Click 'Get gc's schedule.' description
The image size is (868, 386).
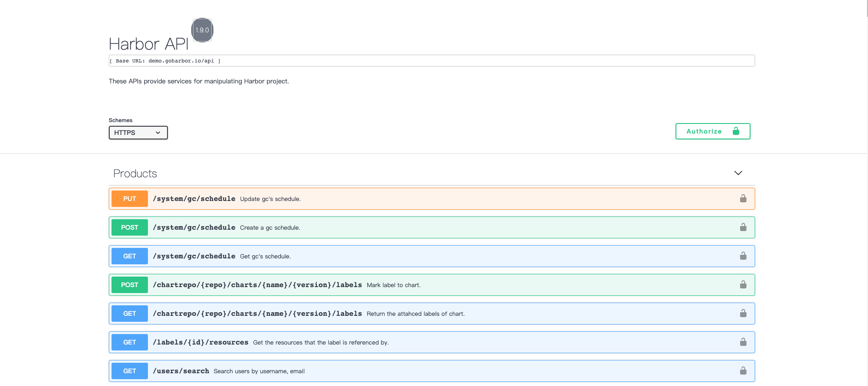(x=265, y=257)
